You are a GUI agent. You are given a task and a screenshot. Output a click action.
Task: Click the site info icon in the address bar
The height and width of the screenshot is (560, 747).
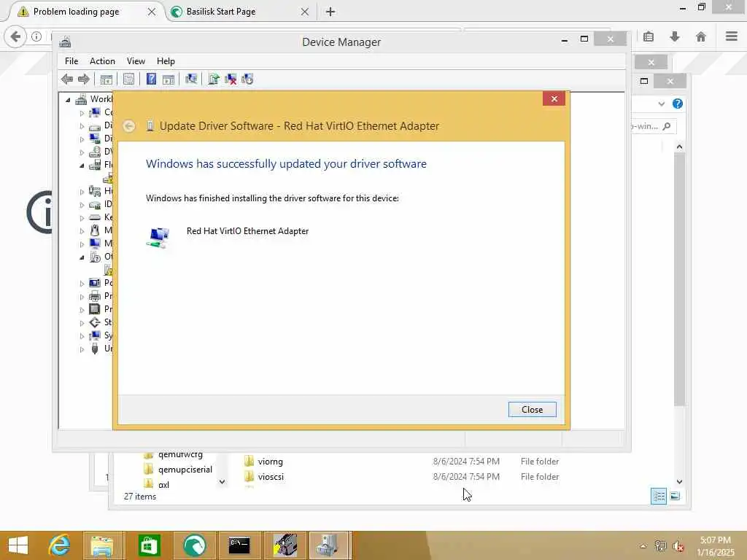click(36, 36)
